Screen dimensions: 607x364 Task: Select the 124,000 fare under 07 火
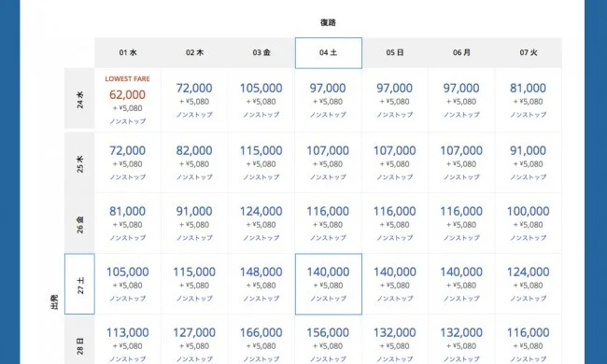pyautogui.click(x=529, y=284)
